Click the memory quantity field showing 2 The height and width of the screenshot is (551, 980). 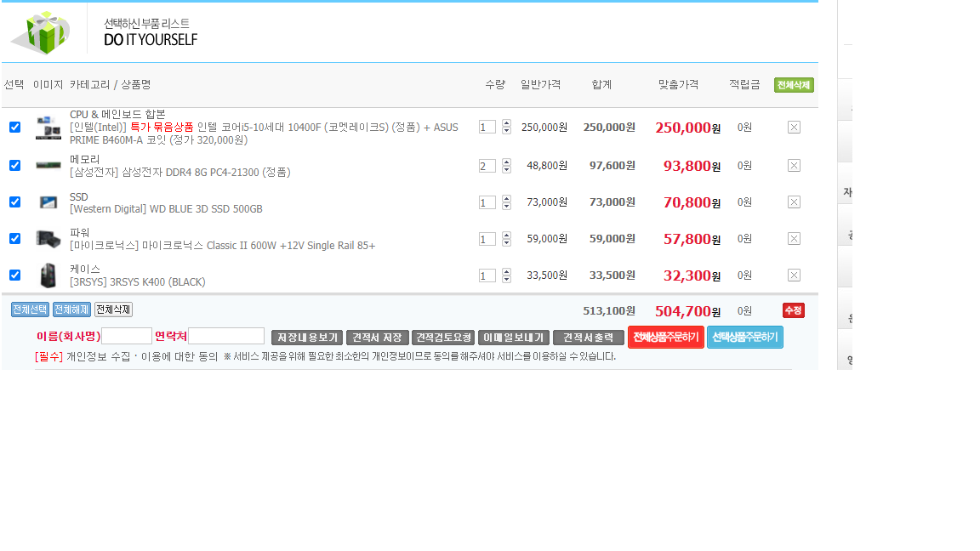point(487,166)
